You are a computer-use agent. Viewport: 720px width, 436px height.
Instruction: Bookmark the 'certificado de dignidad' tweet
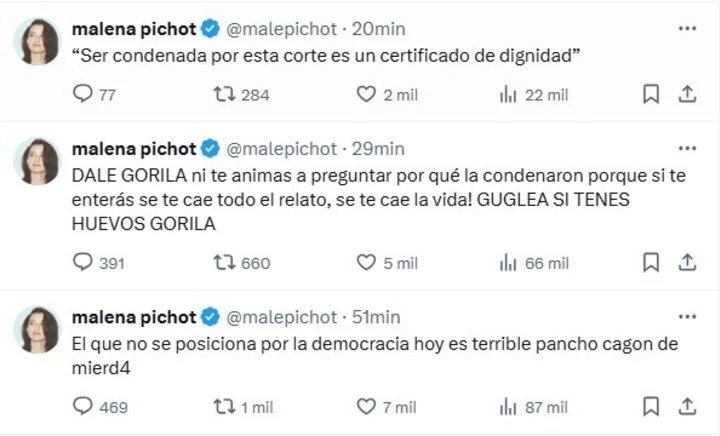coord(650,95)
